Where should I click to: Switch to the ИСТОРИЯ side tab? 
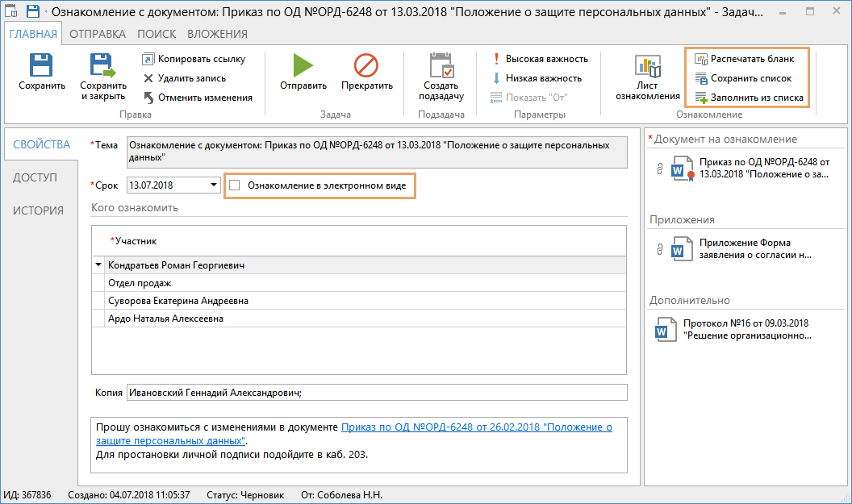[x=38, y=210]
